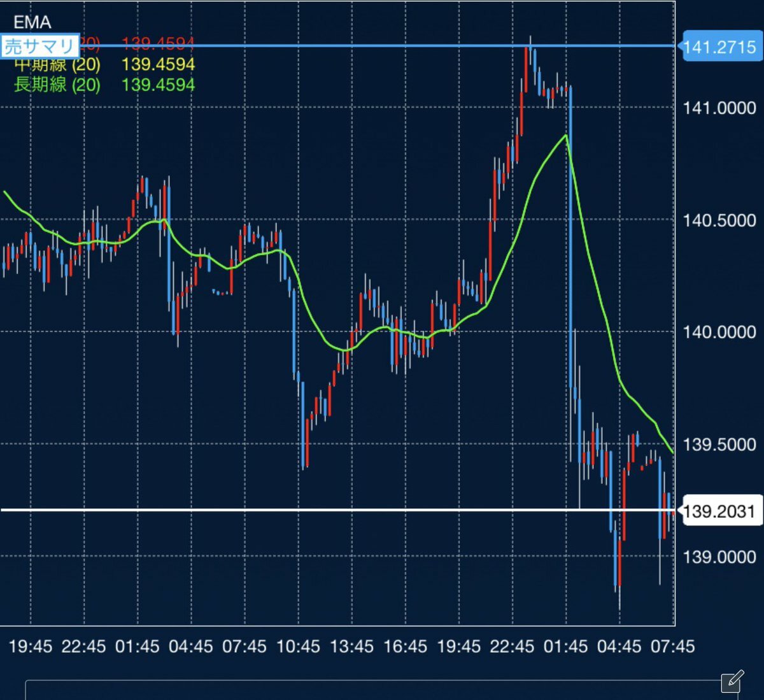The width and height of the screenshot is (764, 700).
Task: Click the 10:45 time axis label
Action: pos(298,646)
